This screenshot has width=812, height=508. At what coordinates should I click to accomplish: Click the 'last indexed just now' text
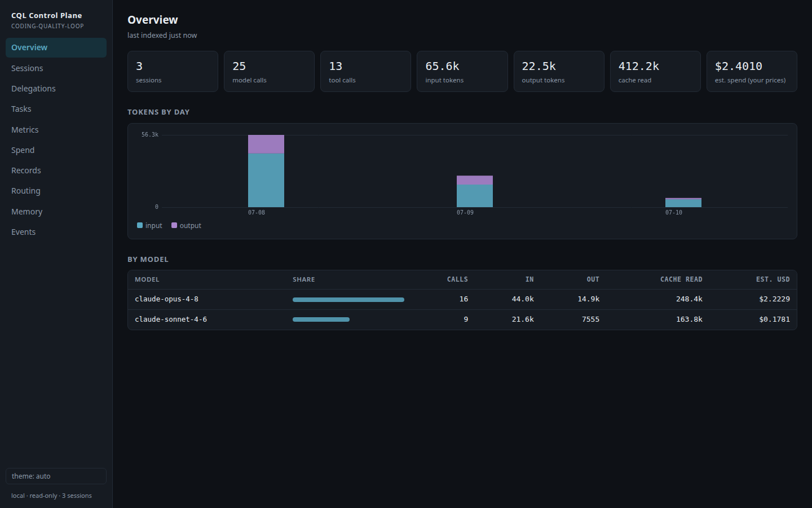pos(162,36)
